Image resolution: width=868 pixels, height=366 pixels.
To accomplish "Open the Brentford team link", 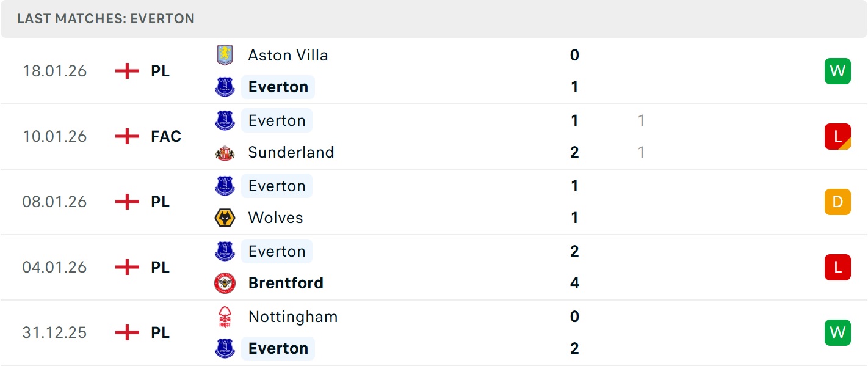I will coord(286,283).
